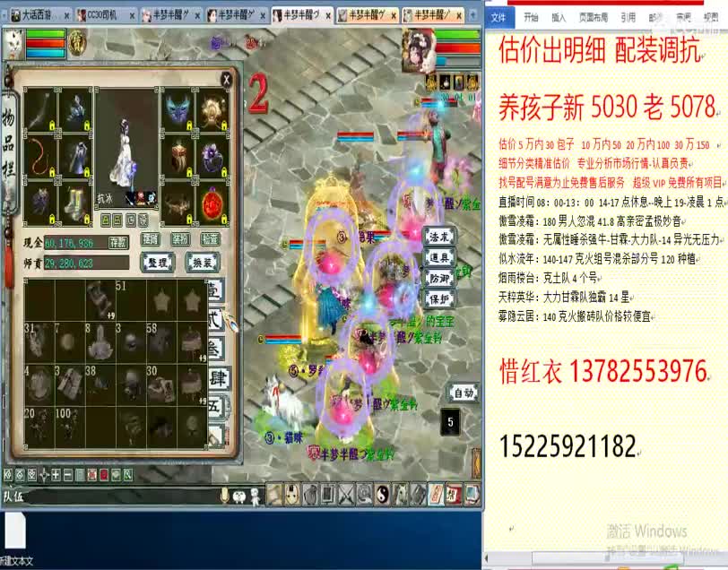Viewport: 728px width, 570px height.
Task: Close the inventory panel with X
Action: coord(226,80)
